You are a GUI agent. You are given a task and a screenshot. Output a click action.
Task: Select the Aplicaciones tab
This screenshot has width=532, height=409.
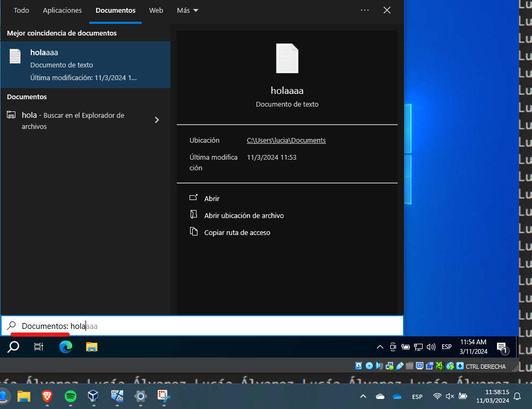[x=62, y=10]
